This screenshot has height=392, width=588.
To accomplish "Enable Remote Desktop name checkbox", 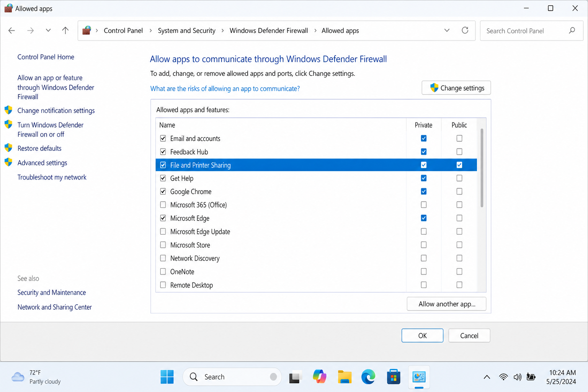I will pyautogui.click(x=163, y=285).
